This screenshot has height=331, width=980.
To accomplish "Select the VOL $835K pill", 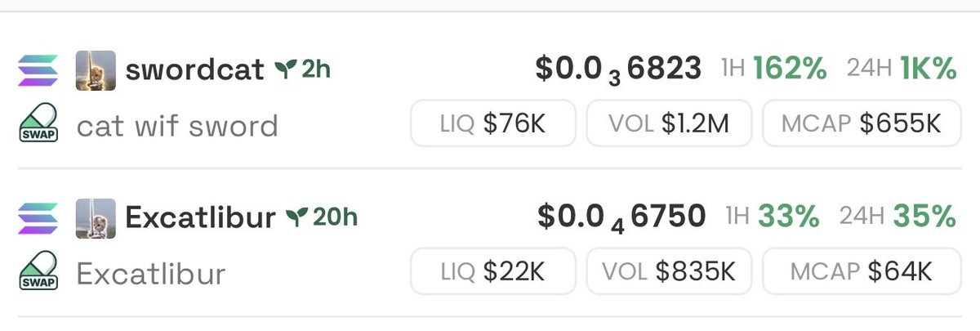I will [669, 271].
